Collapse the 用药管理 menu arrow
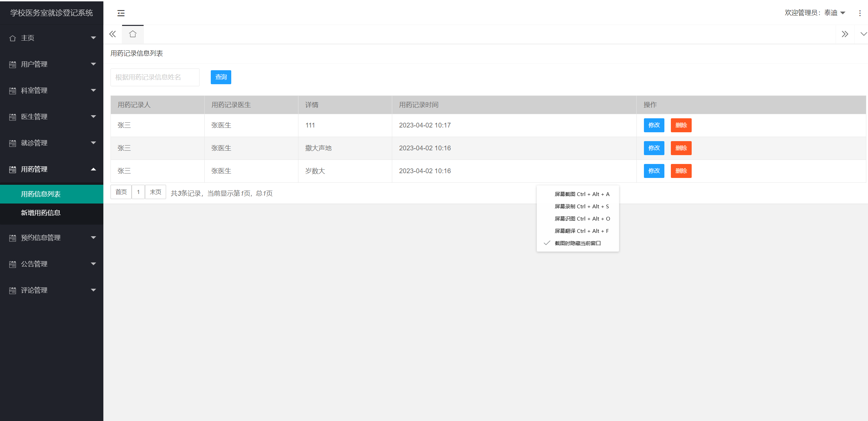The width and height of the screenshot is (868, 421). click(x=93, y=169)
